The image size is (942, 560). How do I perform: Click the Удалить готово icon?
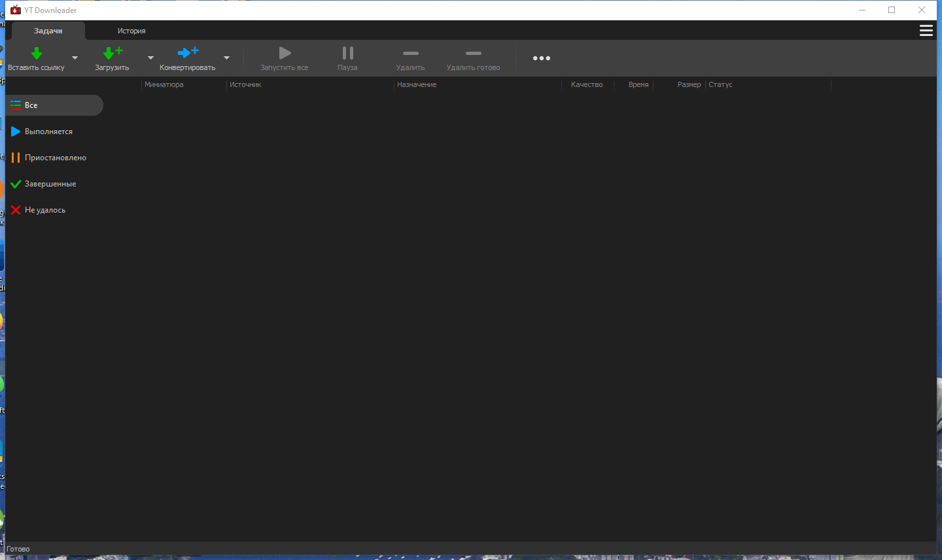pyautogui.click(x=474, y=53)
